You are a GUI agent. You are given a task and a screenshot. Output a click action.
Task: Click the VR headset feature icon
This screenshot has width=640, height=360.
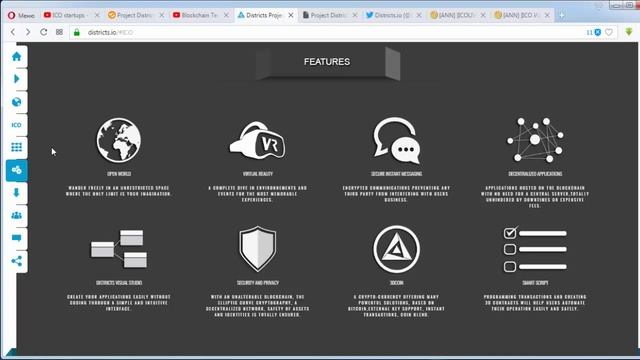point(258,140)
